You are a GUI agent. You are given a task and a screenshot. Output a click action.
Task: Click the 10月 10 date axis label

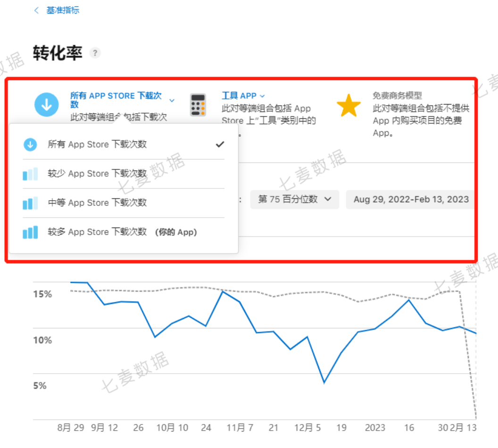(x=173, y=428)
